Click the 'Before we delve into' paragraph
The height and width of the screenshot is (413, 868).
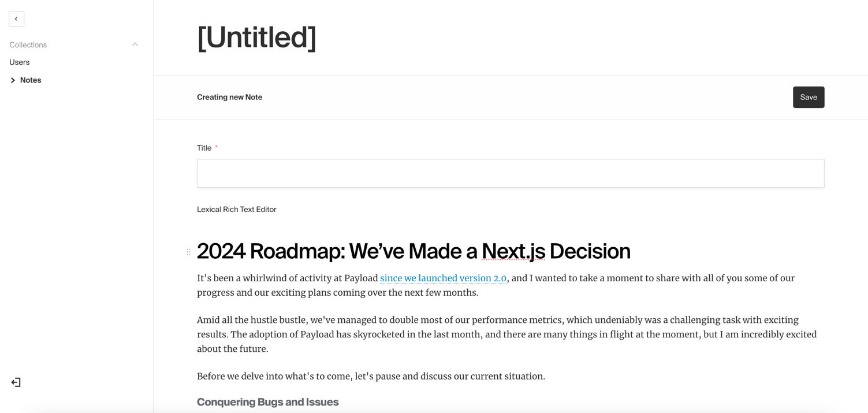point(371,377)
